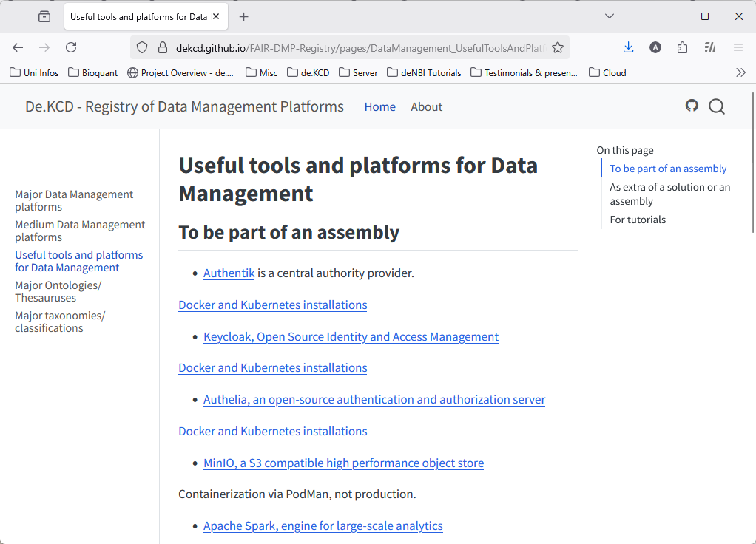Open the site search magnifier icon
The image size is (756, 544).
(x=716, y=106)
